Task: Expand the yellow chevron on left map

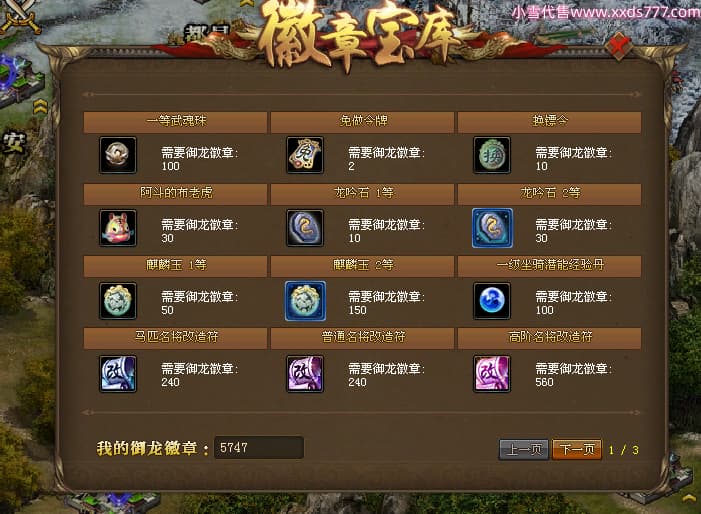Action: [x=40, y=106]
